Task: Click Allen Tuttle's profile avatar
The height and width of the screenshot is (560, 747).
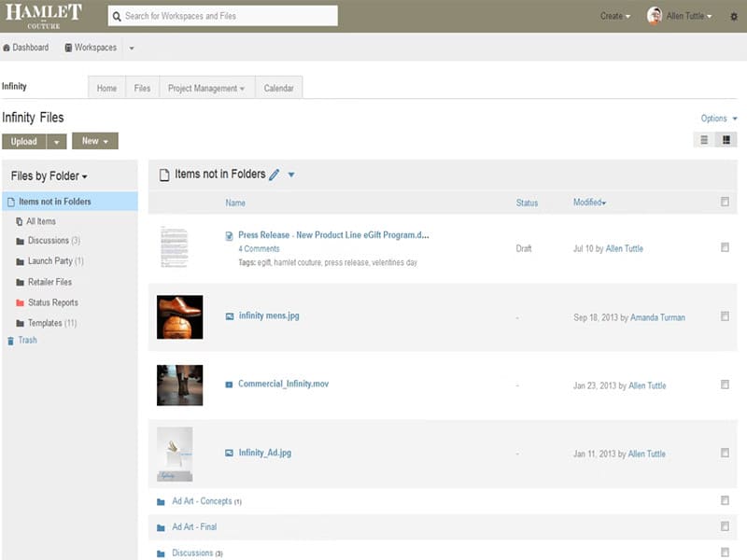Action: (655, 16)
